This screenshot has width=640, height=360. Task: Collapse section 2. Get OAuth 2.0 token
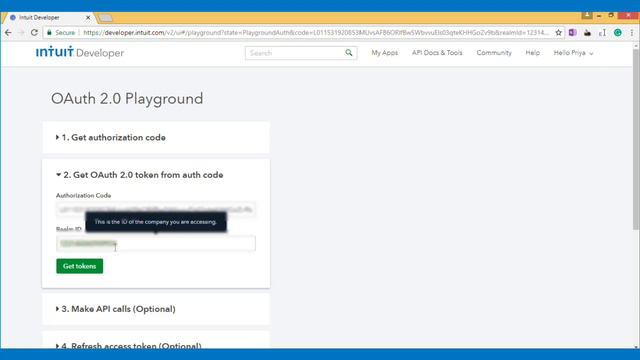coord(140,175)
